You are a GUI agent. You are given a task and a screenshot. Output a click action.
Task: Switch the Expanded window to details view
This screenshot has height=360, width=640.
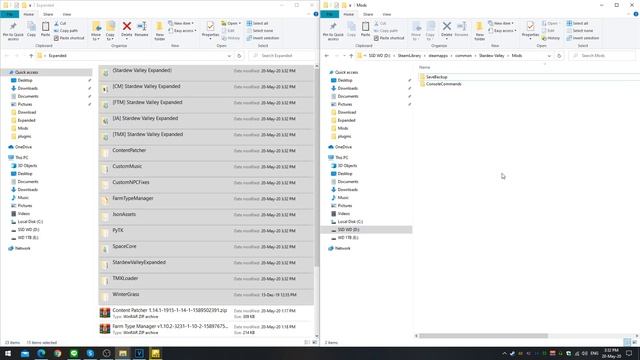(307, 342)
